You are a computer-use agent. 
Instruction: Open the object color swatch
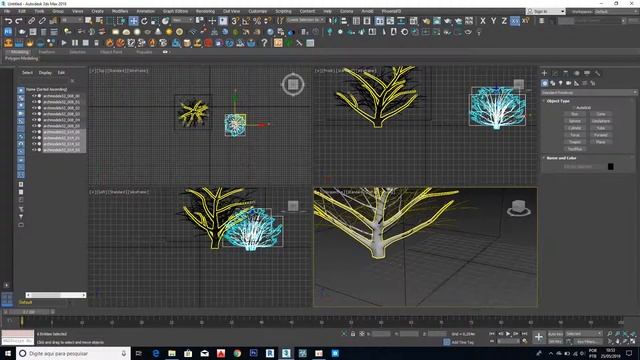click(x=611, y=166)
